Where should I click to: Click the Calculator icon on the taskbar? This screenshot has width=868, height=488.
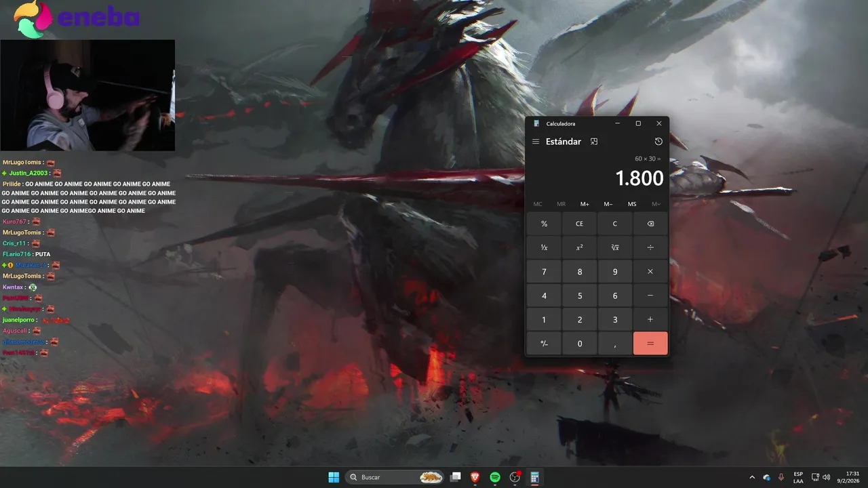click(534, 477)
